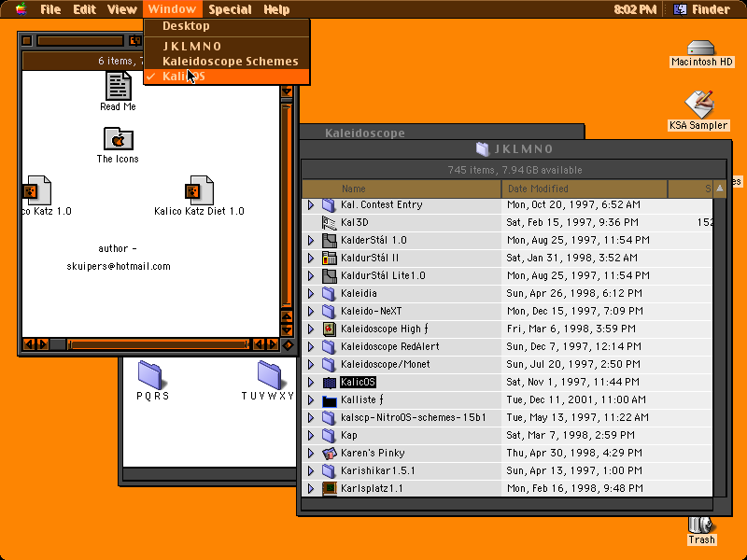The image size is (747, 560).
Task: Open the File menu
Action: [x=50, y=9]
